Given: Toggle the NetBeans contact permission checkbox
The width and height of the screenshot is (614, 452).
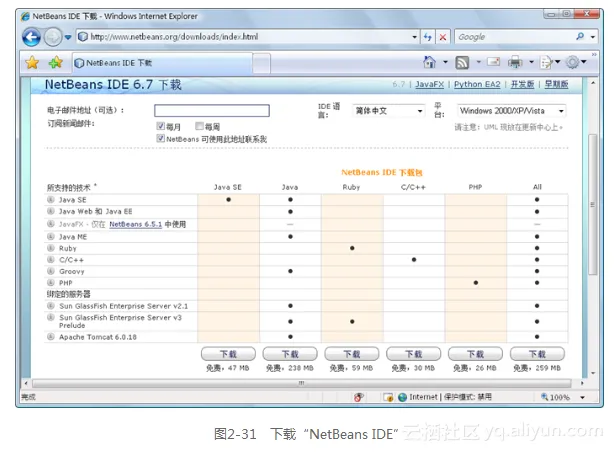Looking at the screenshot, I should [x=161, y=139].
